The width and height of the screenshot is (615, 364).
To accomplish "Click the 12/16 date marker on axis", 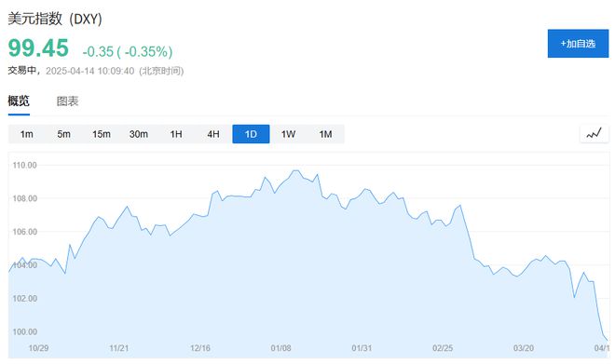I will [x=200, y=348].
